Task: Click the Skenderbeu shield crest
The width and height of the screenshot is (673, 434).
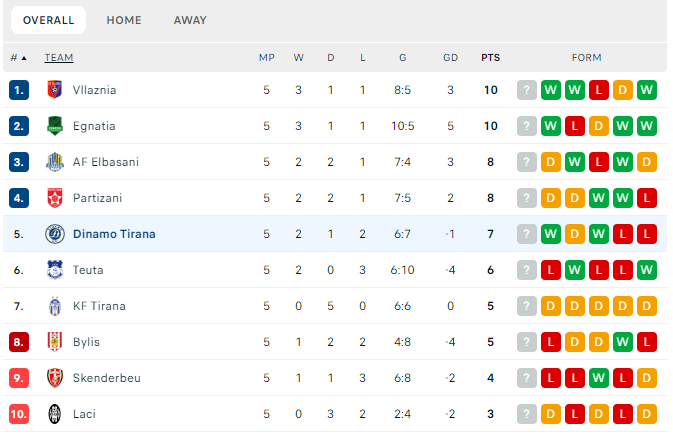Action: tap(55, 378)
